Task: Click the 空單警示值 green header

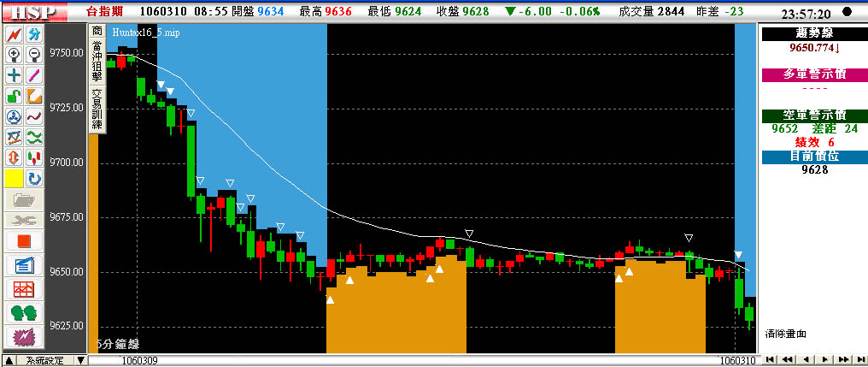Action: pyautogui.click(x=814, y=115)
